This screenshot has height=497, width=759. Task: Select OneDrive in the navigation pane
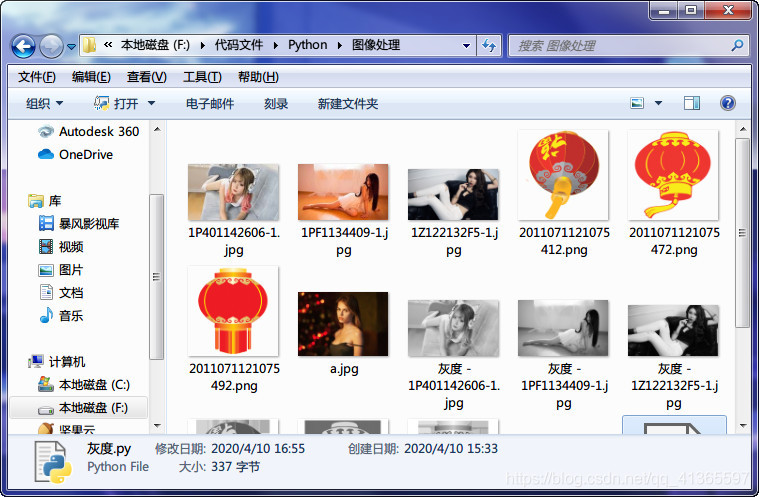[x=75, y=154]
